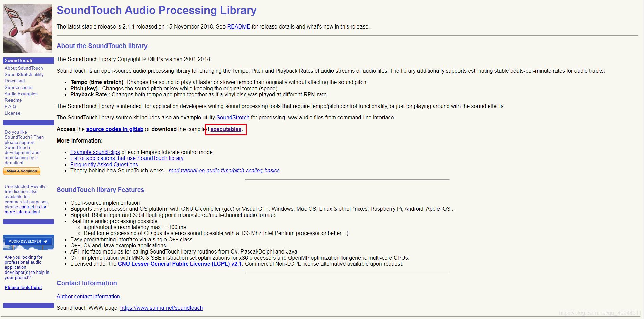Click the SoundTouch logo image
The height and width of the screenshot is (319, 644).
(x=27, y=29)
